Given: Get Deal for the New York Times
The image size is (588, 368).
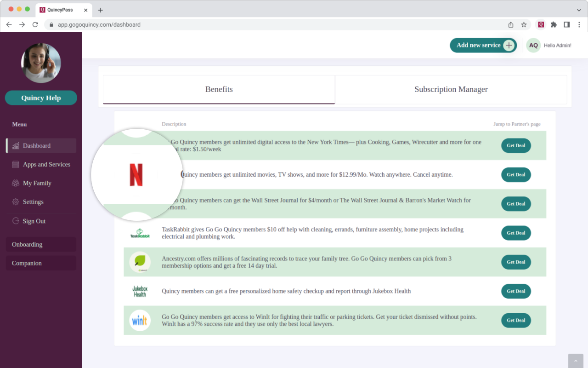Looking at the screenshot, I should pos(516,146).
